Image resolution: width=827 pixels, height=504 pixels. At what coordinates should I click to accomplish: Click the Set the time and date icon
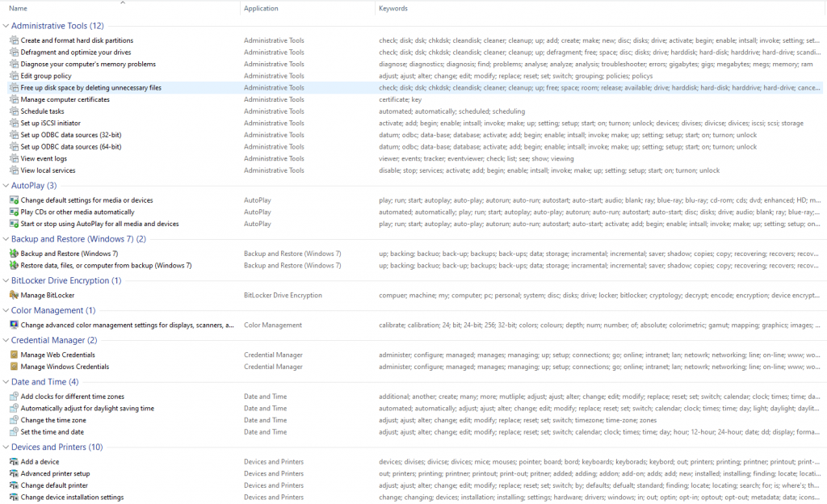click(15, 432)
